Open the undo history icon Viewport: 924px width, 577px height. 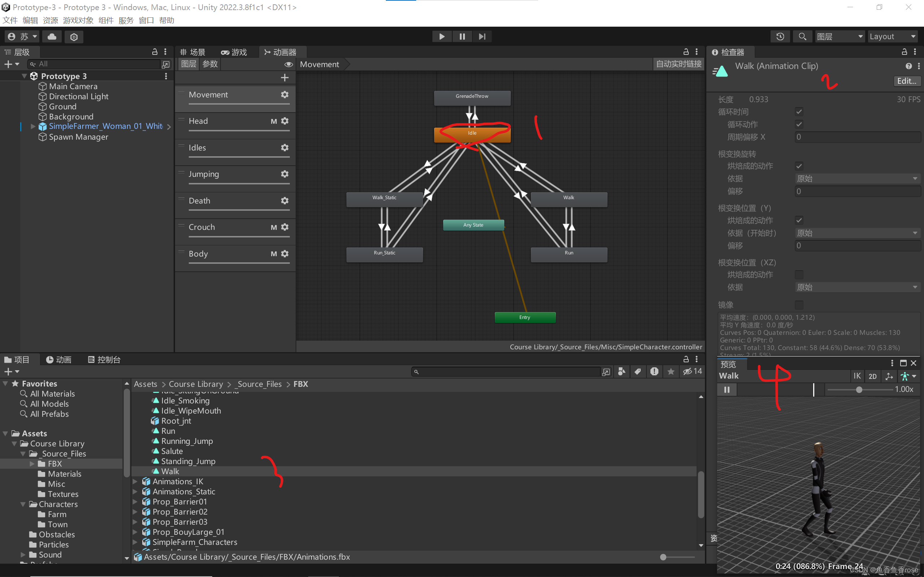(780, 37)
